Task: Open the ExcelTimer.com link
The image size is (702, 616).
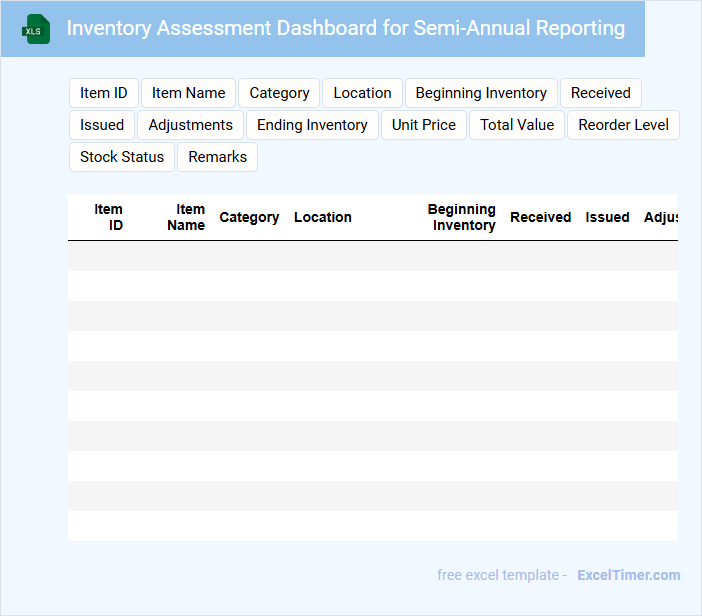Action: point(628,575)
